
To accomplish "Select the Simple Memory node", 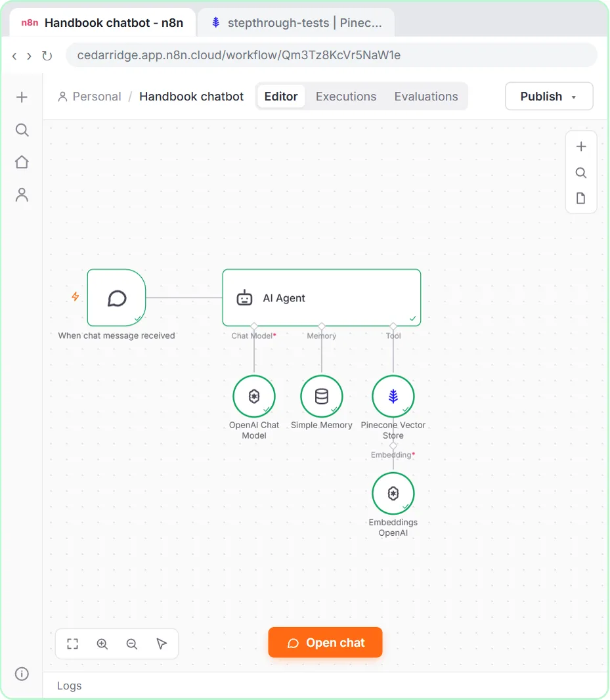I will pos(322,397).
